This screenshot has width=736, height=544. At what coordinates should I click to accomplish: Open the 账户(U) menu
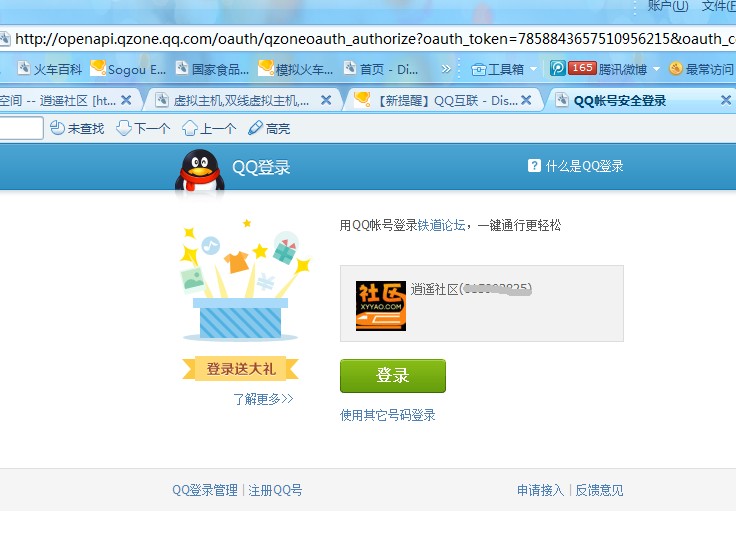667,6
